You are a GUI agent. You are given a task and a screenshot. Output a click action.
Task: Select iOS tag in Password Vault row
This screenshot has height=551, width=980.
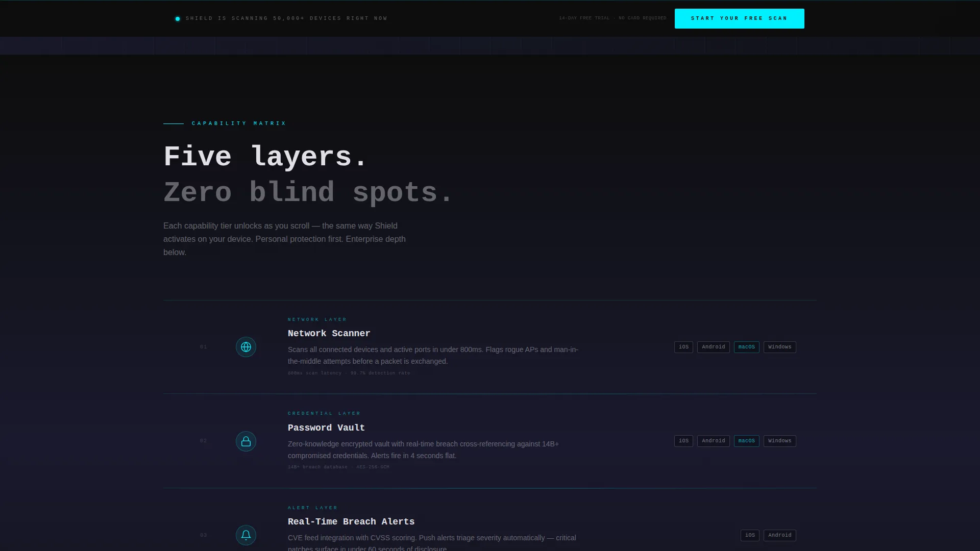[x=683, y=441]
